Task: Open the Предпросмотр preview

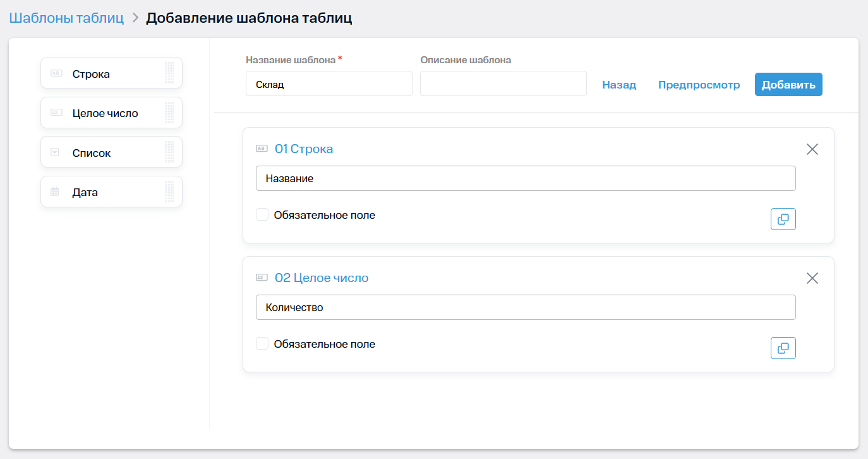Action: coord(699,85)
